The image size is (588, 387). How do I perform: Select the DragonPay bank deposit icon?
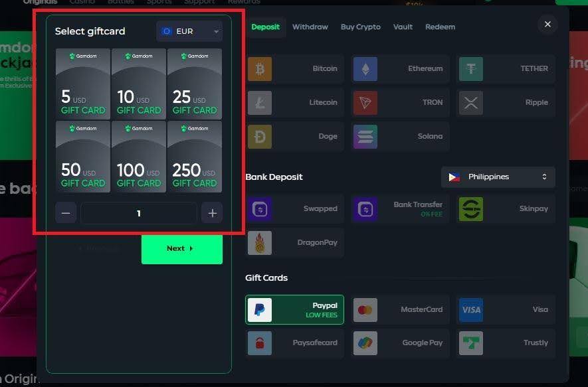pyautogui.click(x=260, y=243)
